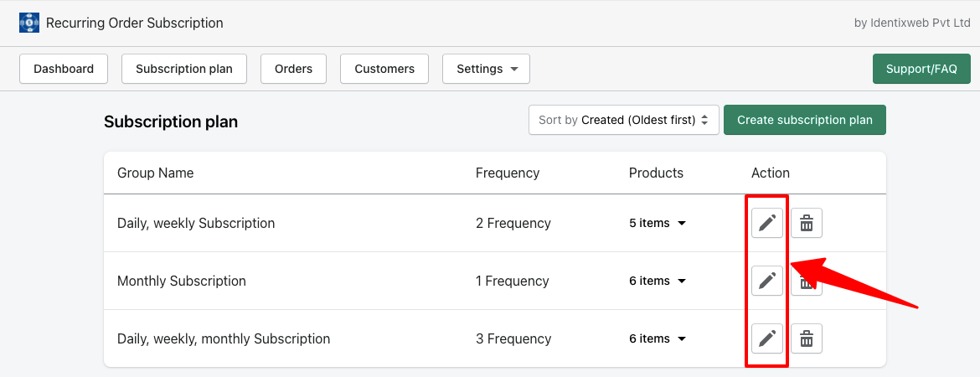
Task: Click the Monthly Subscription edit pencil
Action: click(x=767, y=281)
